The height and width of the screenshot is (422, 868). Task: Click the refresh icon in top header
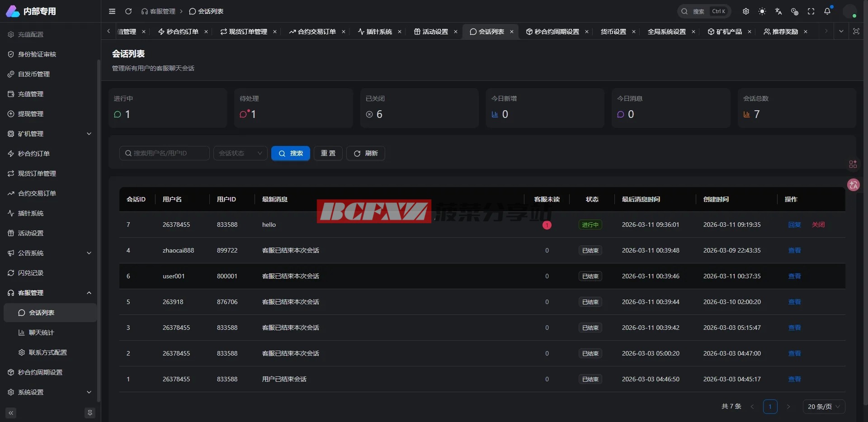(x=128, y=11)
